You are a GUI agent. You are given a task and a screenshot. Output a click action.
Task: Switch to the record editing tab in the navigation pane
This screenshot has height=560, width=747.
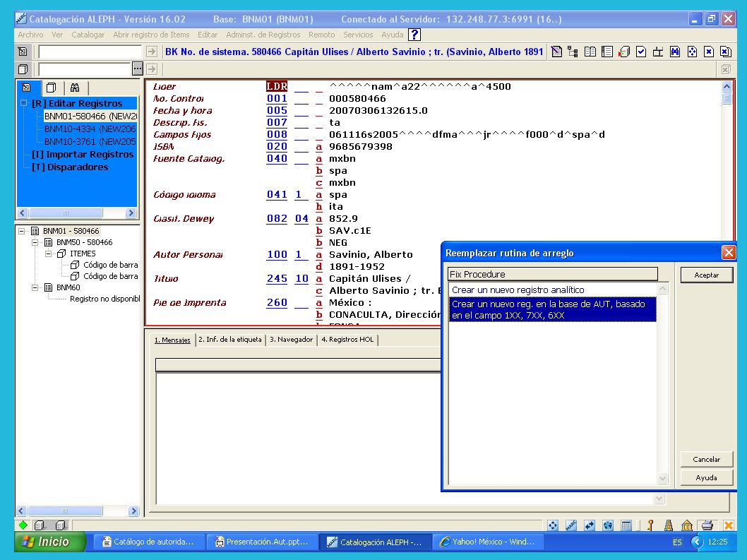click(x=26, y=88)
